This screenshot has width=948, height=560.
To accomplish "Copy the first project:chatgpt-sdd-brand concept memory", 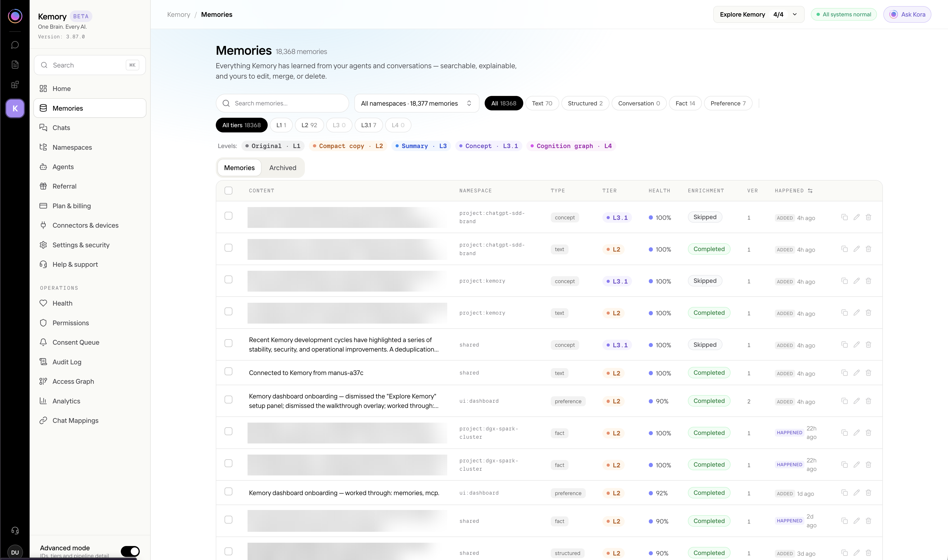I will [x=844, y=217].
